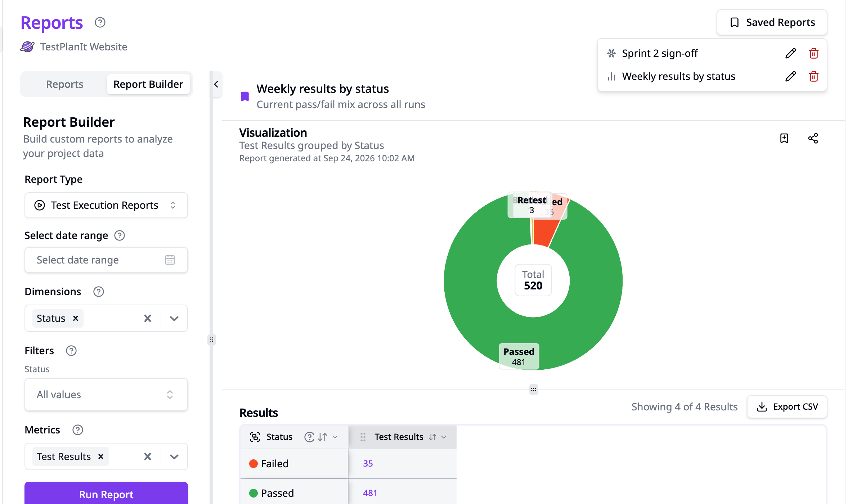This screenshot has width=857, height=504.
Task: Click the Status column help icon
Action: tap(309, 437)
